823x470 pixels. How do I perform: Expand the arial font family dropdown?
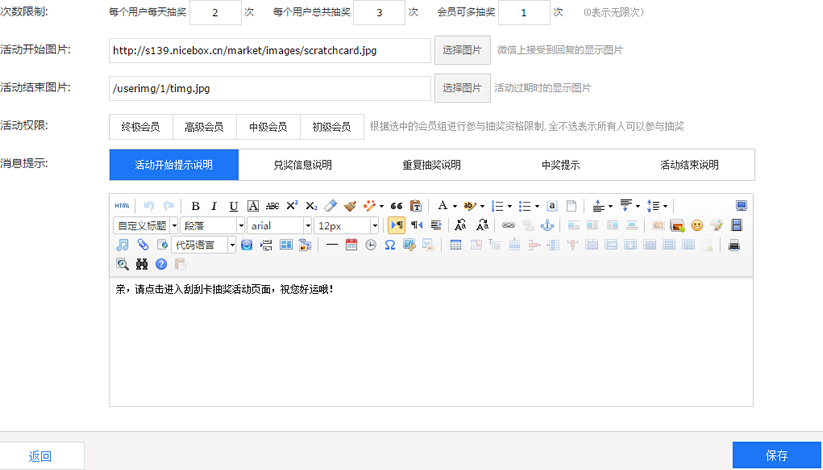click(279, 225)
